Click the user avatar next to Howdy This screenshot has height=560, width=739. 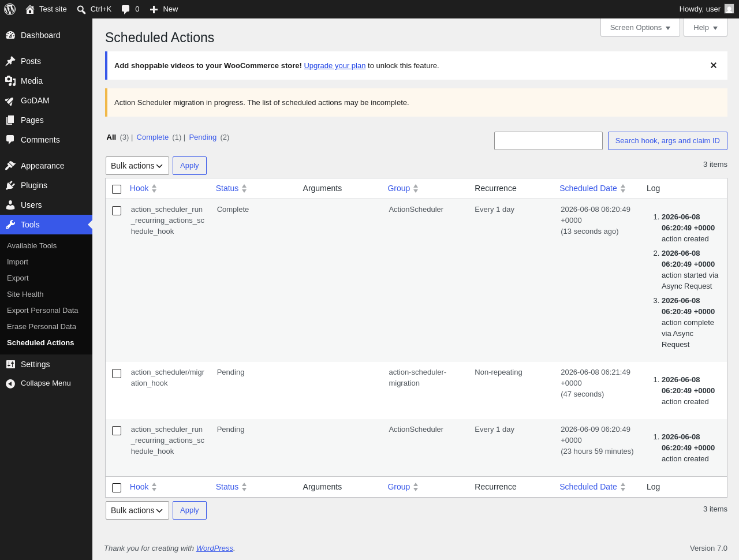coord(729,9)
